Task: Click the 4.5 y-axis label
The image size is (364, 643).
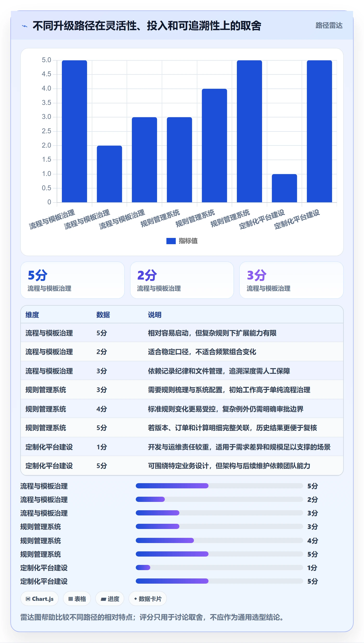Action: (47, 74)
